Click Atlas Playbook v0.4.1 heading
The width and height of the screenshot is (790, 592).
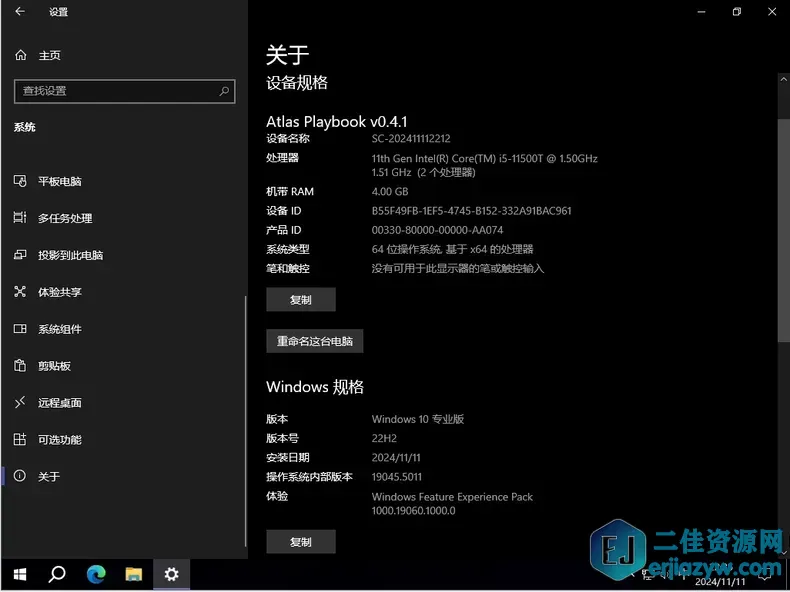point(336,122)
